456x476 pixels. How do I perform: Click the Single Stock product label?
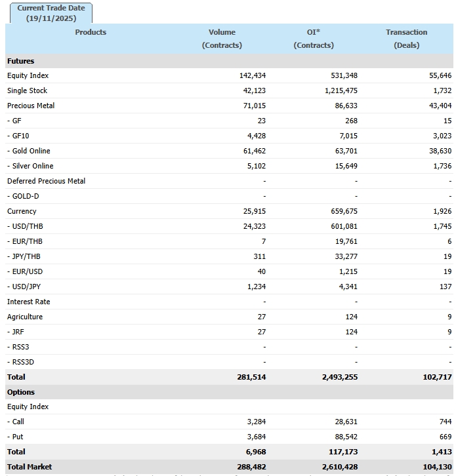28,90
